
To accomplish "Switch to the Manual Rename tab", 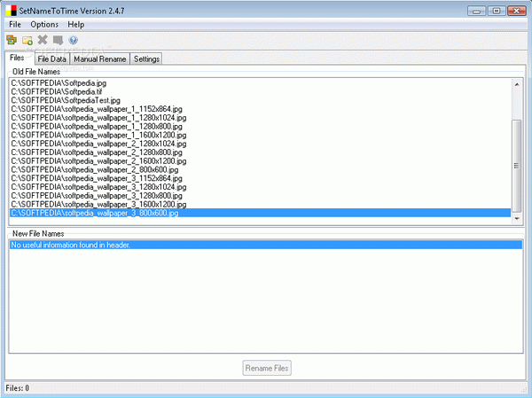I will pyautogui.click(x=99, y=59).
